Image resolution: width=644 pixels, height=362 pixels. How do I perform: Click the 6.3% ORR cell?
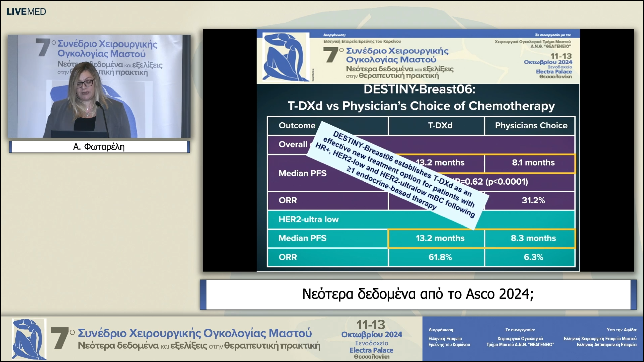(x=533, y=257)
